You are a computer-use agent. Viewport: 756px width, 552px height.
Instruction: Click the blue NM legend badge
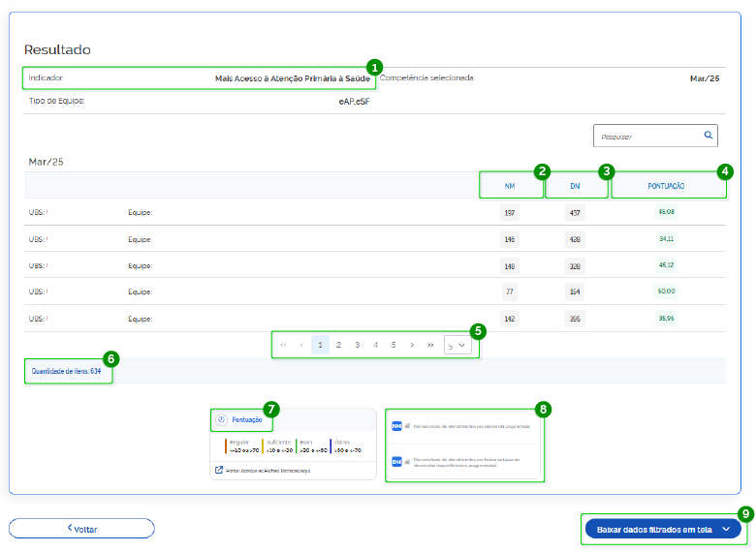396,425
